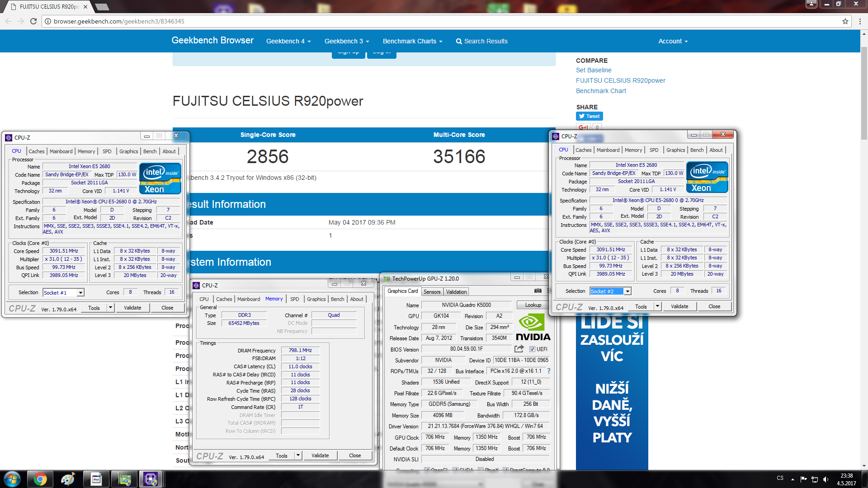This screenshot has height=488, width=868.
Task: Click the new tab button in Chrome
Action: (102, 7)
